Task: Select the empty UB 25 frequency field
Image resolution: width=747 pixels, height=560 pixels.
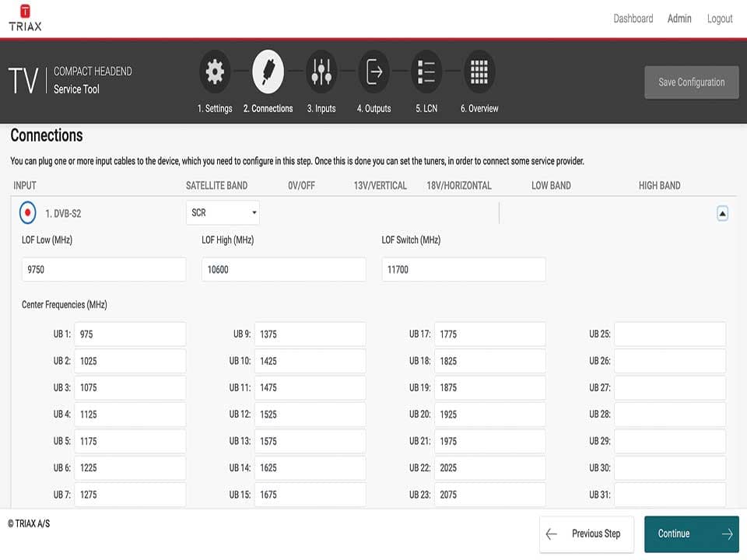Action: click(669, 334)
